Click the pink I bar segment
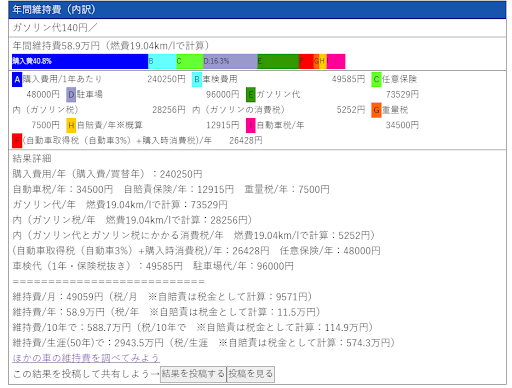This screenshot has height=388, width=512. [336, 61]
